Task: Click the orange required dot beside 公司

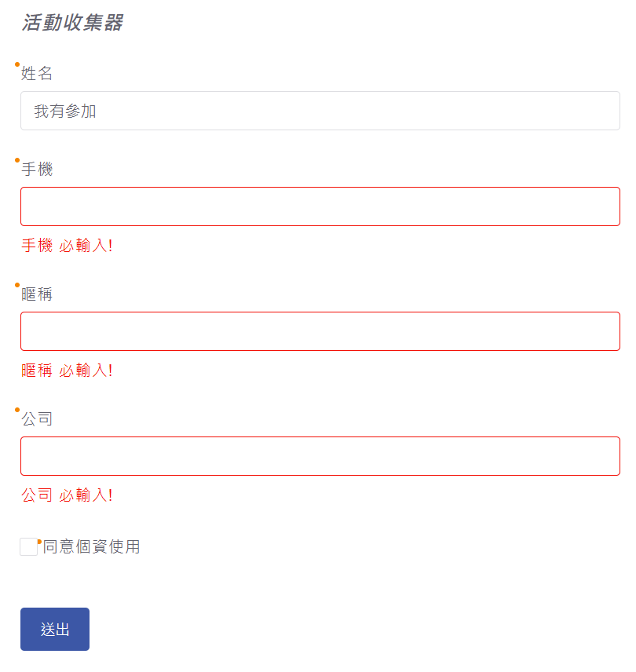Action: point(17,410)
